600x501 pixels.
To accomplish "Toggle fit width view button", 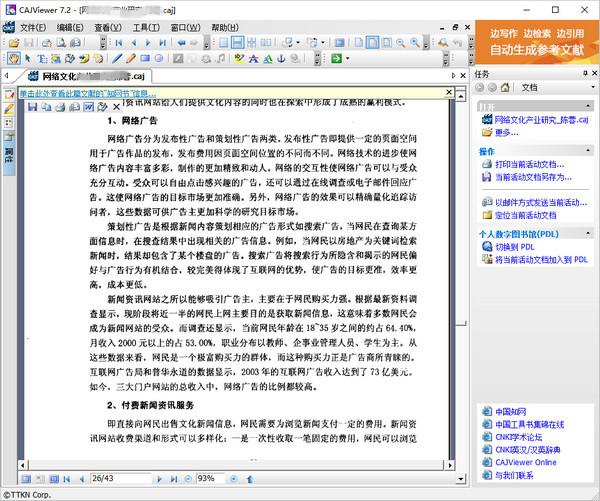I will pos(372,42).
